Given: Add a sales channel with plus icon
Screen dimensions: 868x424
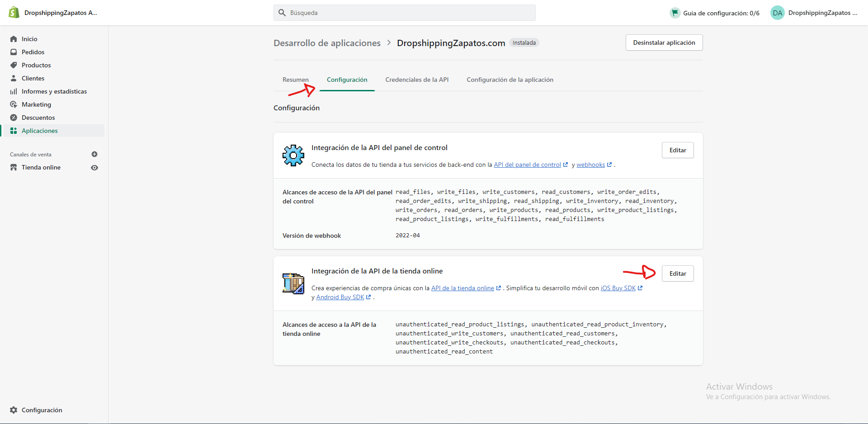Looking at the screenshot, I should 94,154.
